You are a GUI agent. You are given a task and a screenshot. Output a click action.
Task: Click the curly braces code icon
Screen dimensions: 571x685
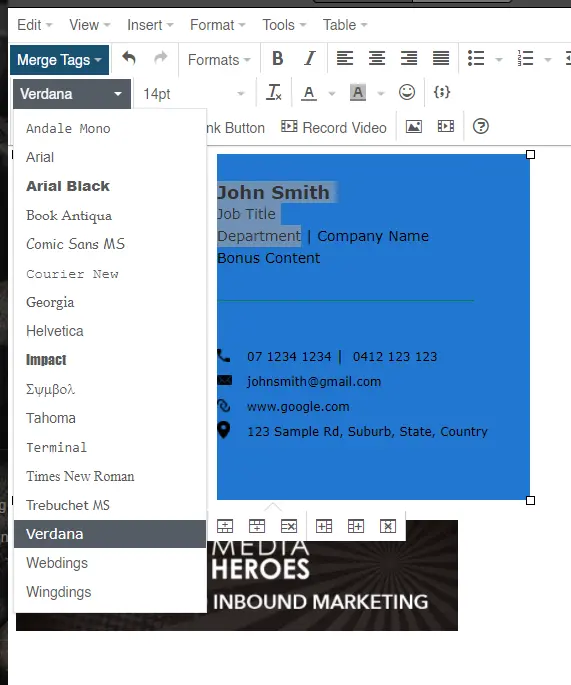(442, 92)
